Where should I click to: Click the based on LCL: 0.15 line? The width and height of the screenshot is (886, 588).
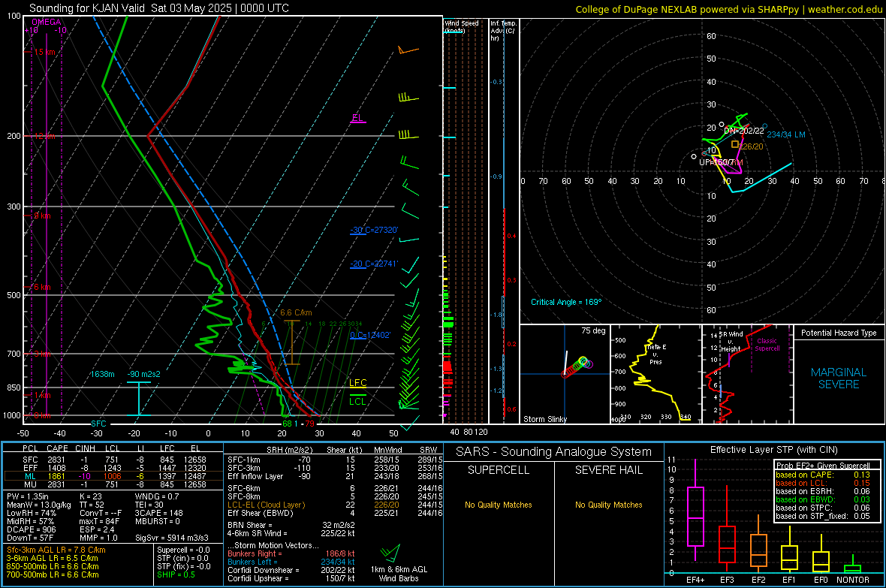[823, 483]
